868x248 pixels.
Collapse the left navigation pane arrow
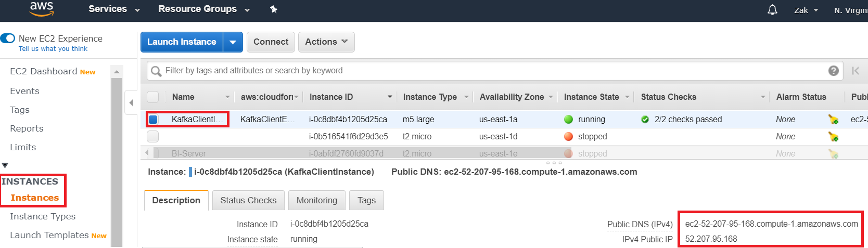[x=131, y=103]
